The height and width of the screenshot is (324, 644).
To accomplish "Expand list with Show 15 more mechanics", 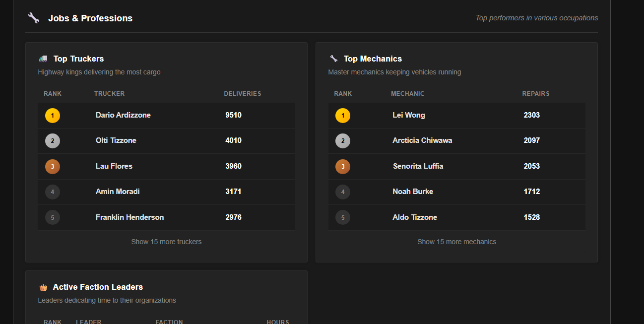I will (456, 242).
